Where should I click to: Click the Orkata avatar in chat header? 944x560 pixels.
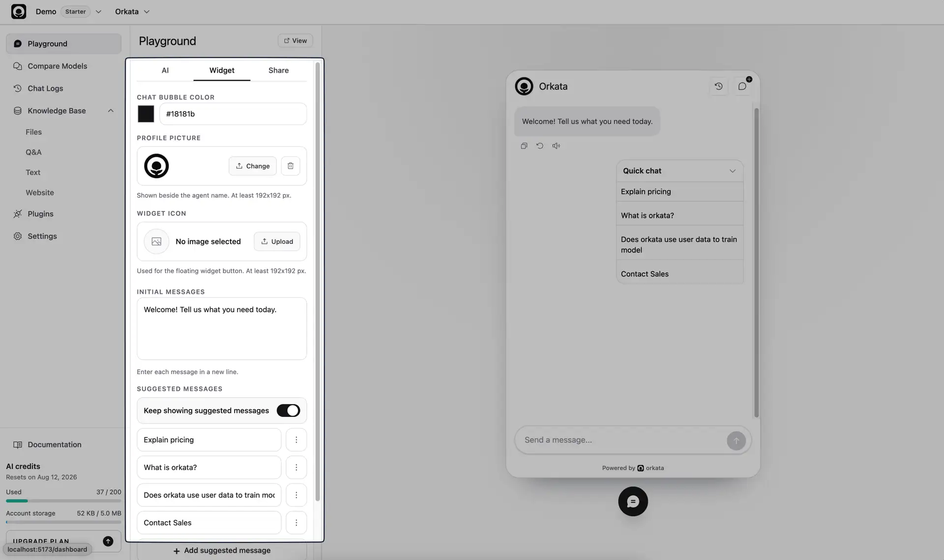click(x=524, y=87)
